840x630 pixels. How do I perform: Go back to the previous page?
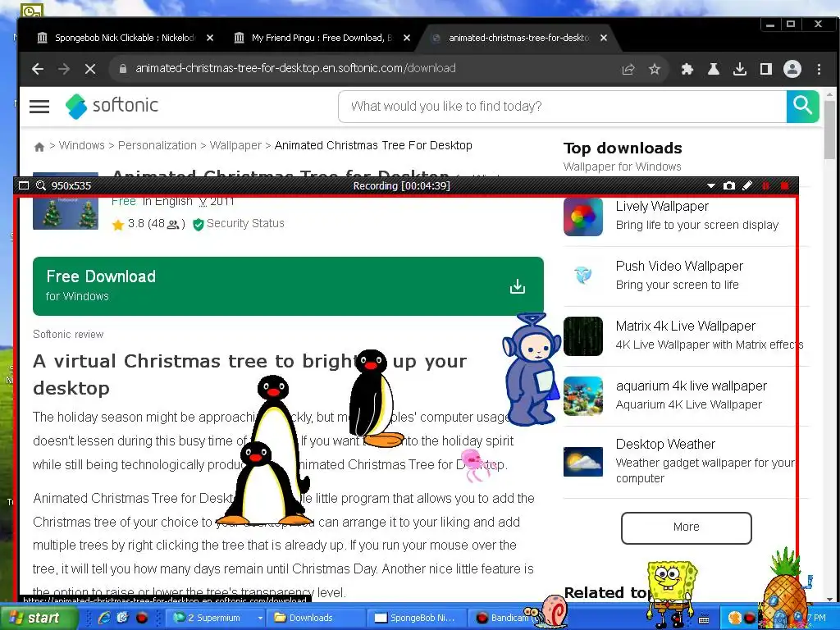[38, 69]
